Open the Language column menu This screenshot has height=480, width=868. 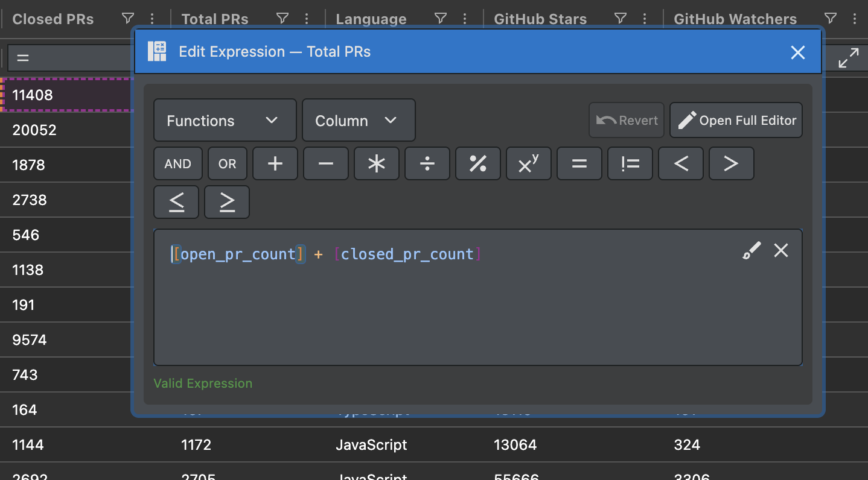tap(465, 19)
